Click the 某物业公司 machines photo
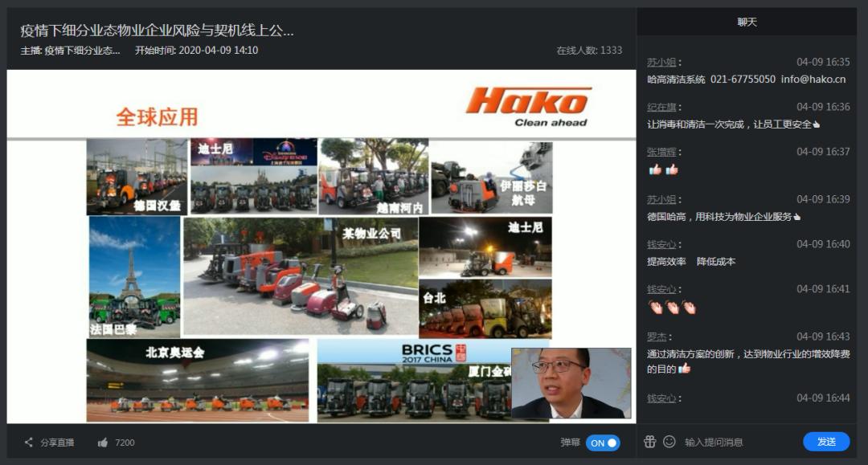 click(301, 276)
